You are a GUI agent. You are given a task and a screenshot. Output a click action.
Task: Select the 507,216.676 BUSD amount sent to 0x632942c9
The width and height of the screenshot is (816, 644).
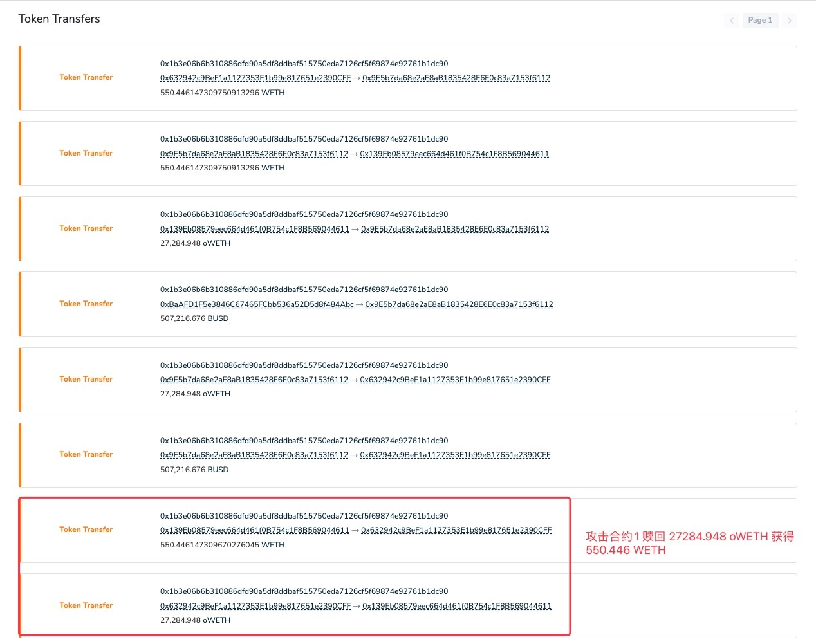click(194, 470)
